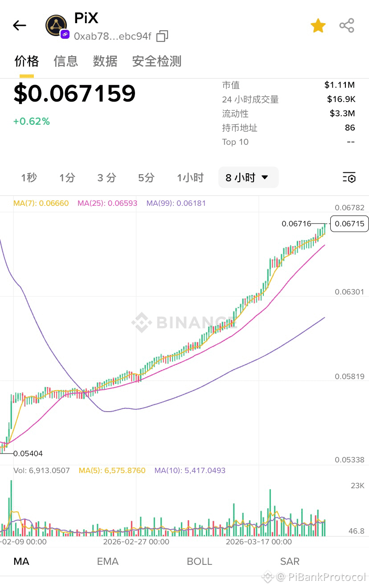The height and width of the screenshot is (588, 369).
Task: Tap the MA(99): 0.06181 legend
Action: (176, 203)
